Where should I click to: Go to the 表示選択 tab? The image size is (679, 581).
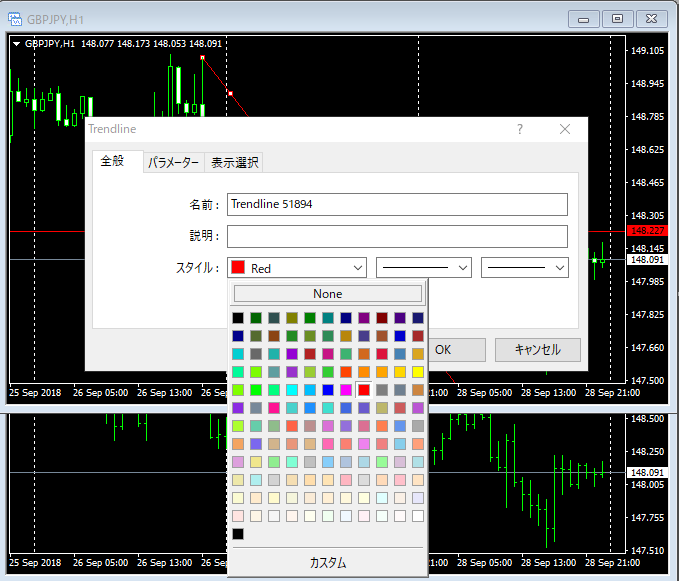tap(235, 163)
